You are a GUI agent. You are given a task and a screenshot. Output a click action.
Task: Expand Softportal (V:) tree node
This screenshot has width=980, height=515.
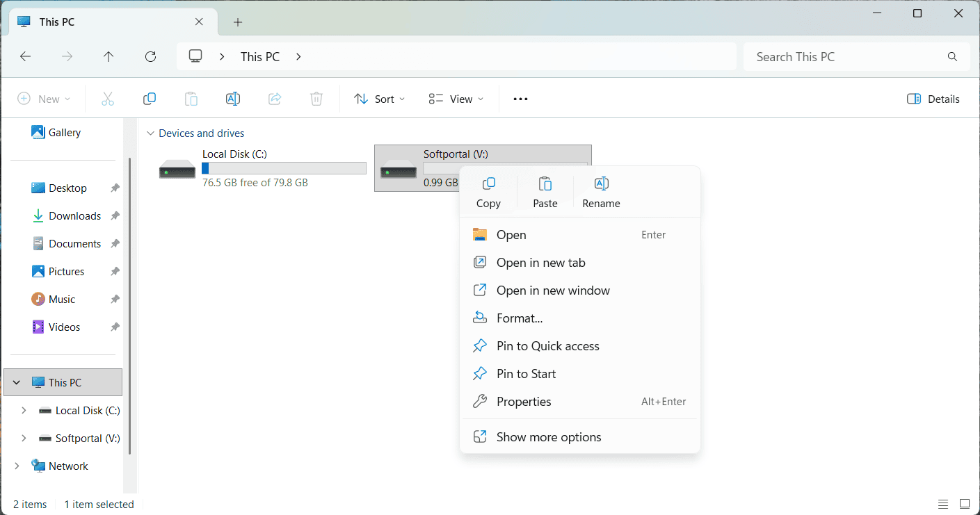(x=24, y=439)
